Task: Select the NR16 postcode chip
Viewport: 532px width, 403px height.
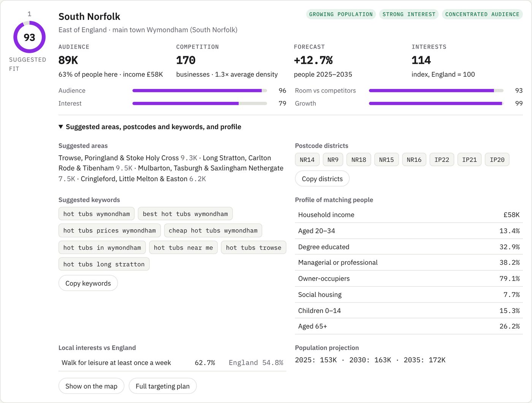Action: coord(414,160)
